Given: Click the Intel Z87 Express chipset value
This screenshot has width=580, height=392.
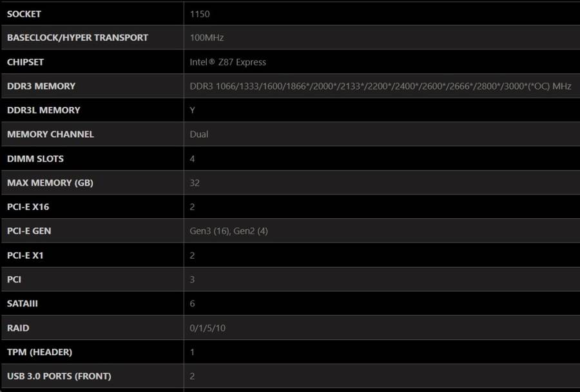Looking at the screenshot, I should [227, 62].
